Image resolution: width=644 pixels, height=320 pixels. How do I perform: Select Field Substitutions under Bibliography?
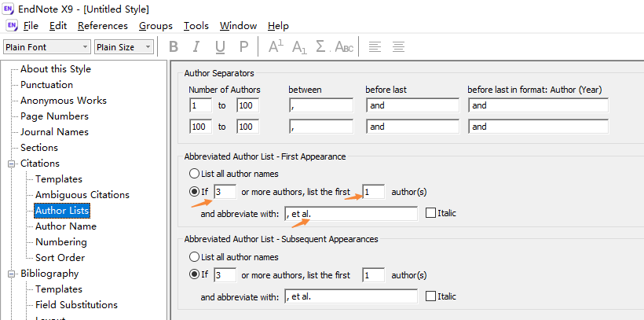[76, 305]
